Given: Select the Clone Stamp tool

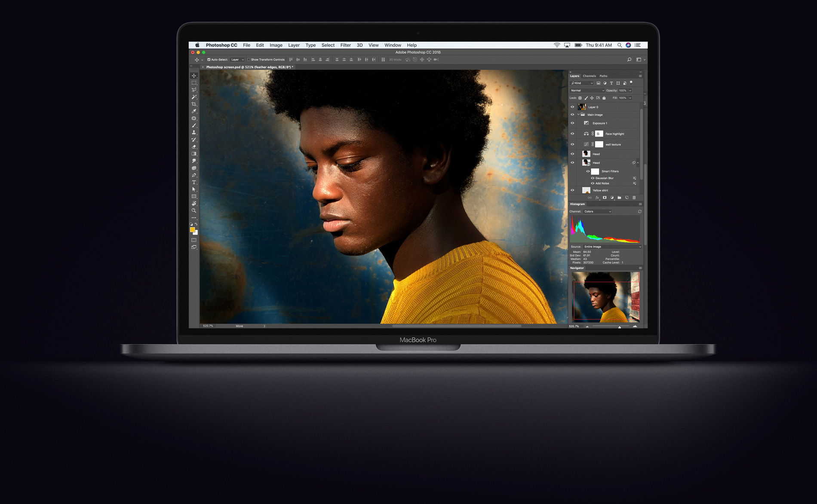Looking at the screenshot, I should click(x=194, y=132).
